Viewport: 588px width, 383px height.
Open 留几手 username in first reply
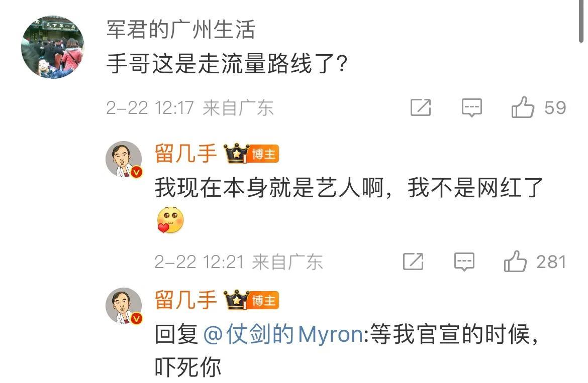coord(185,154)
